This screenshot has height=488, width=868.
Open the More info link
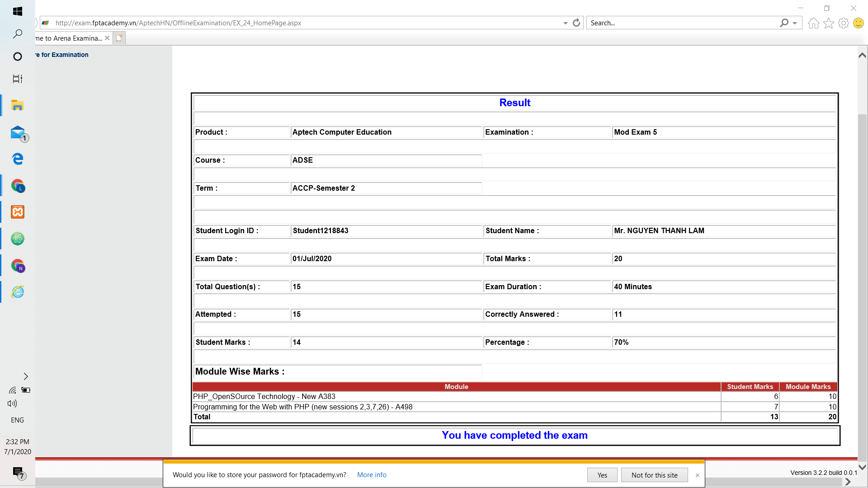372,475
